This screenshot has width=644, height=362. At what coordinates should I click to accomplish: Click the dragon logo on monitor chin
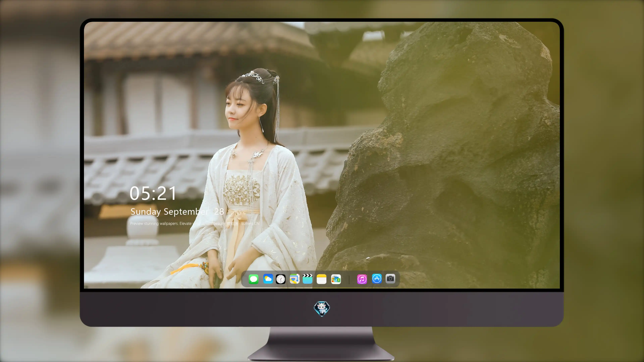coord(322,309)
